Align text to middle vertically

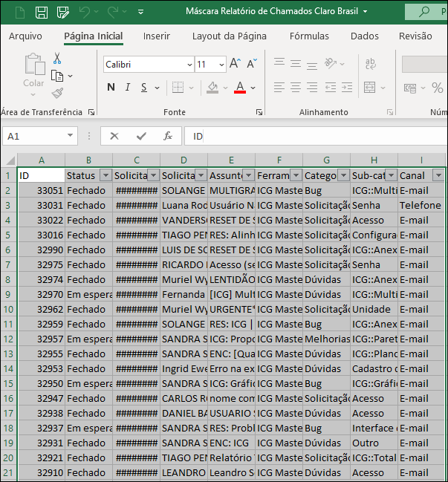(296, 63)
